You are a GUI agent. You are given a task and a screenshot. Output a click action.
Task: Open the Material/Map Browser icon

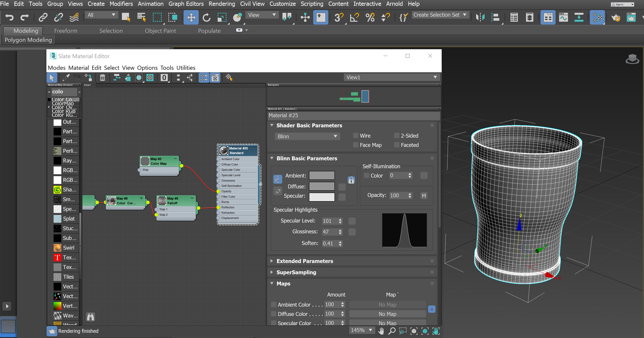point(204,78)
